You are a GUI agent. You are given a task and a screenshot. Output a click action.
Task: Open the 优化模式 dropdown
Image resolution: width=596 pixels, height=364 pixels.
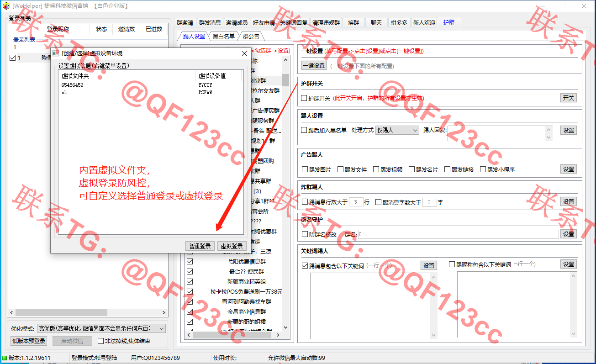point(101,328)
